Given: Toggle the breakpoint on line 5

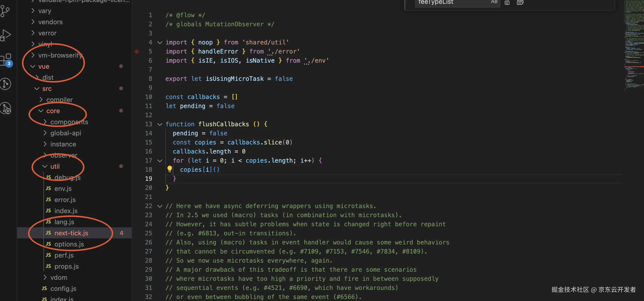Looking at the screenshot, I should coord(137,52).
